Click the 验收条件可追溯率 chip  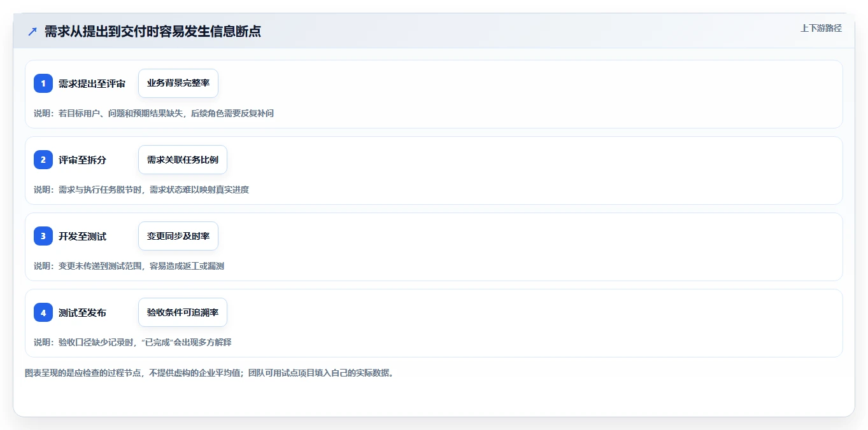click(x=183, y=312)
